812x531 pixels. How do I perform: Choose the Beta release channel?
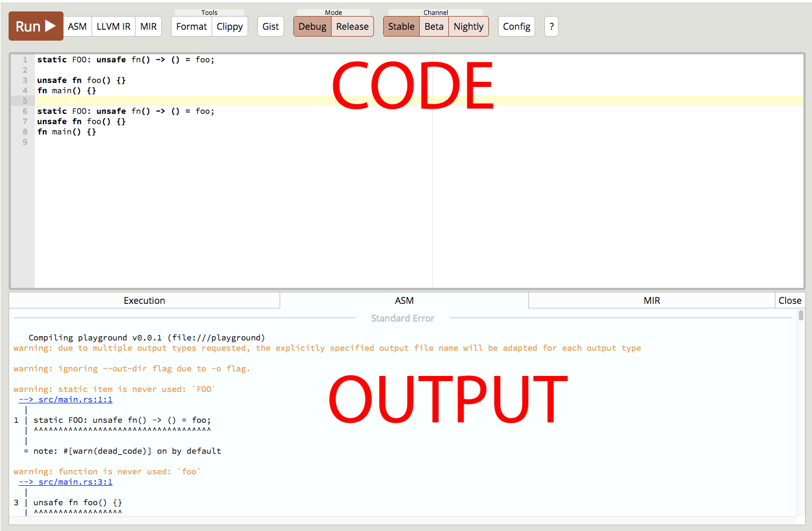434,26
